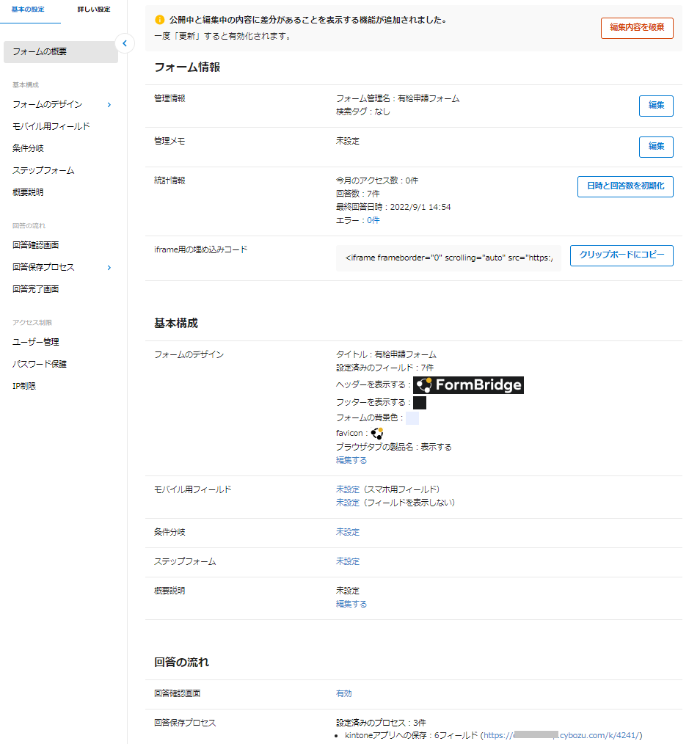Click the FormBridge logo in the header preview
700x744 pixels.
tap(468, 384)
